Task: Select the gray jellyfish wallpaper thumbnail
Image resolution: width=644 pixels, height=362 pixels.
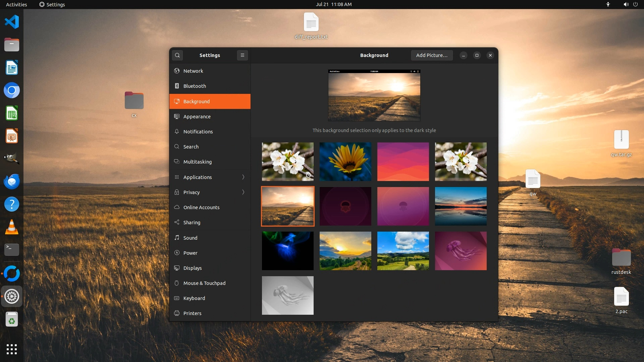Action: coord(287,295)
